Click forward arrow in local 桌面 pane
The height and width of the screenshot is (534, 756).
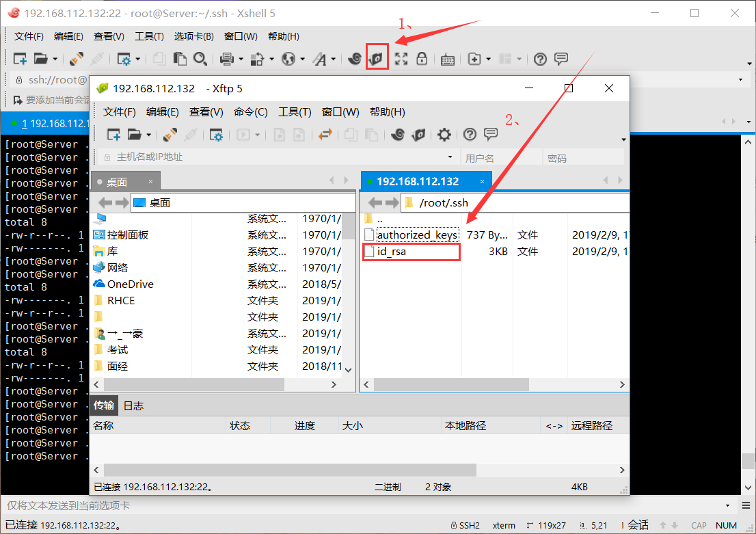tap(122, 202)
